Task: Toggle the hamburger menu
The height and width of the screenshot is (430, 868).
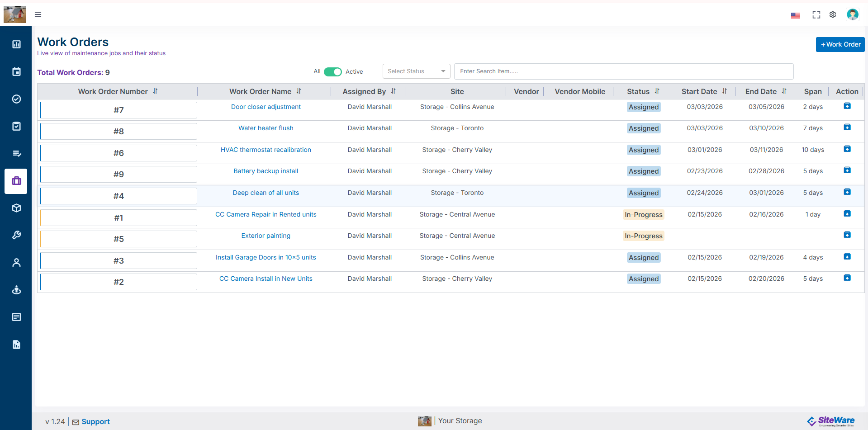Action: point(38,14)
